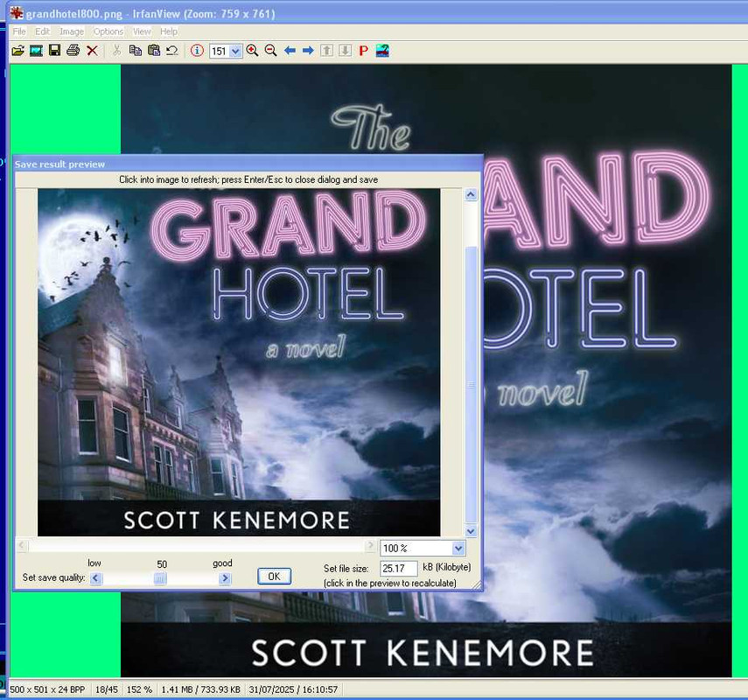The height and width of the screenshot is (700, 748).
Task: Increase save quality with right arrow
Action: coord(225,578)
